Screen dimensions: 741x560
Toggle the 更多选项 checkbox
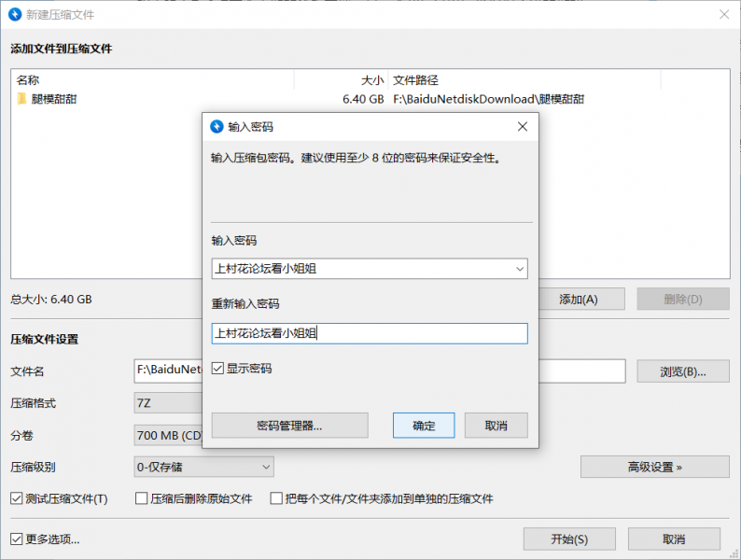pyautogui.click(x=17, y=539)
